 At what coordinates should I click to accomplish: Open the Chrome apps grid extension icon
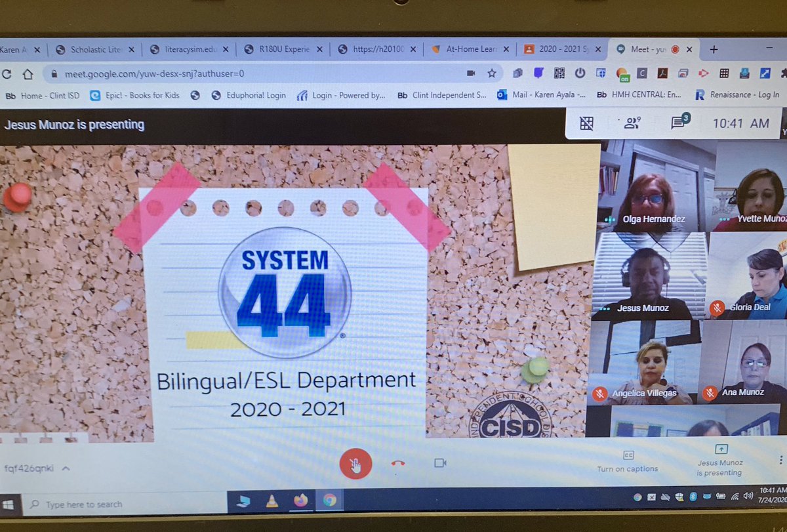725,73
